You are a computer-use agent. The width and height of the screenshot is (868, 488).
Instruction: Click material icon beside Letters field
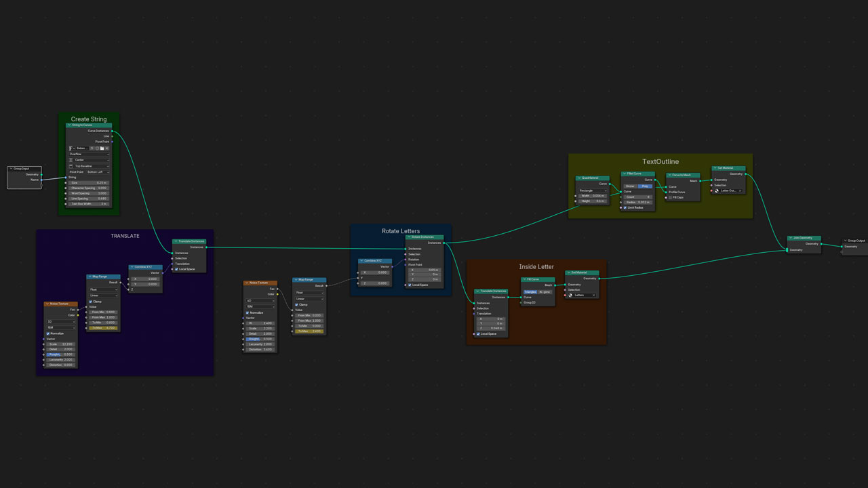click(570, 295)
